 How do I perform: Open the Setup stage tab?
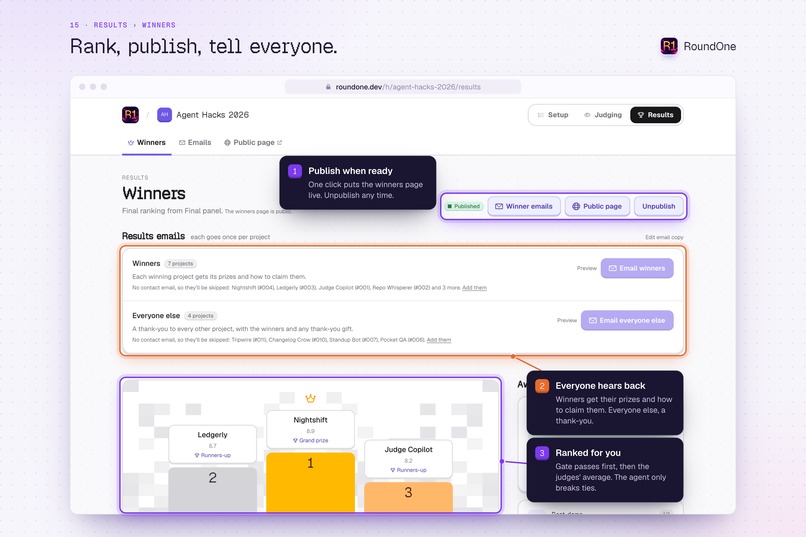[x=553, y=115]
